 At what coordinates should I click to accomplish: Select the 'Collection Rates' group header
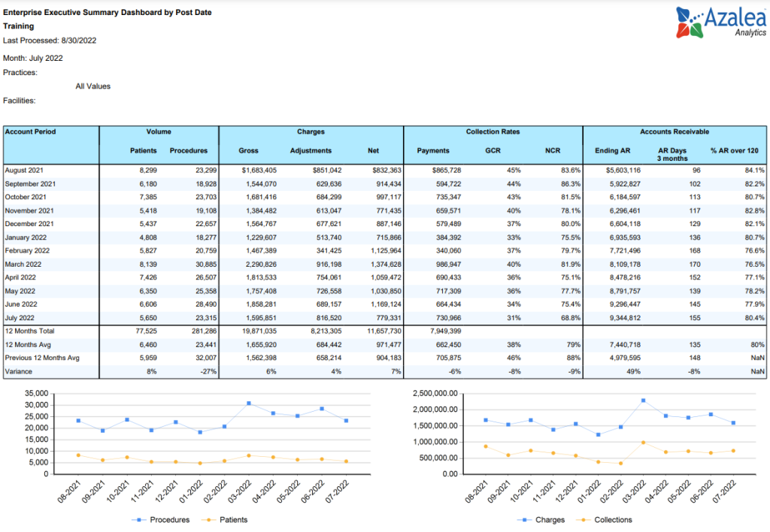493,131
